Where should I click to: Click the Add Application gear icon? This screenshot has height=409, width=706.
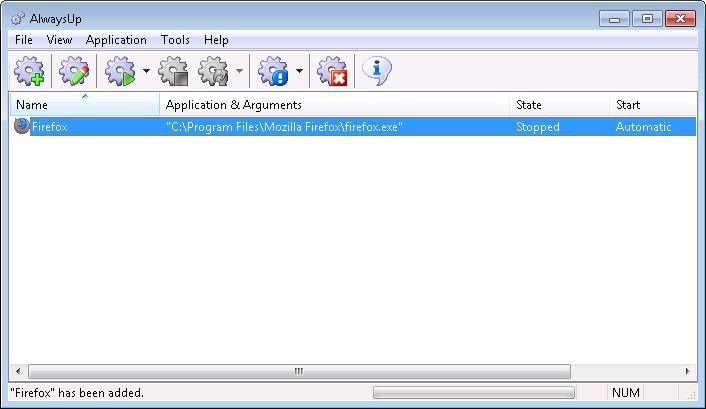pos(29,71)
